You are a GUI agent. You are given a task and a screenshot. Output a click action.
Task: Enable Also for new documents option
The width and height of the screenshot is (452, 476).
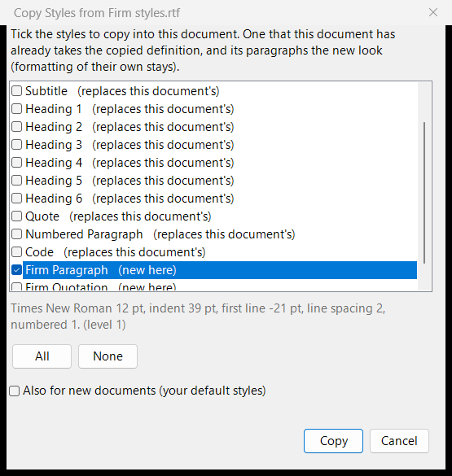[x=15, y=391]
